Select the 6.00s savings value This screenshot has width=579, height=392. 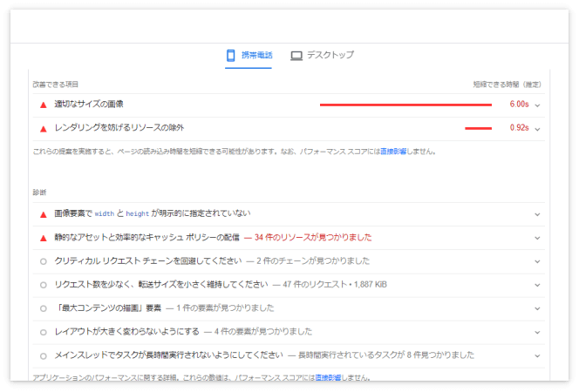(519, 105)
